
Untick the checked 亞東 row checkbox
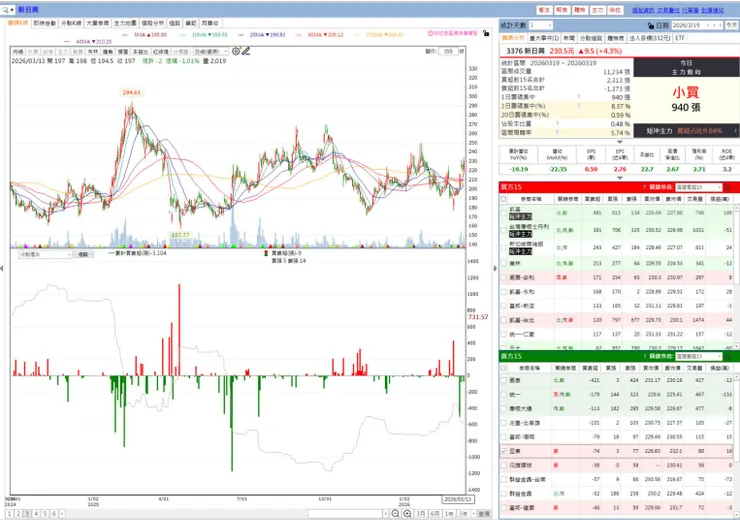click(x=504, y=451)
